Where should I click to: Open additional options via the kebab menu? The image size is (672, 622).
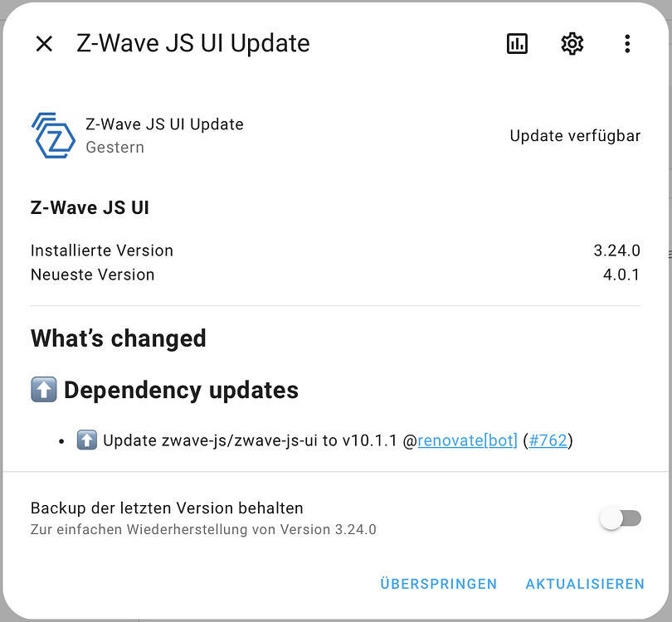[x=627, y=43]
